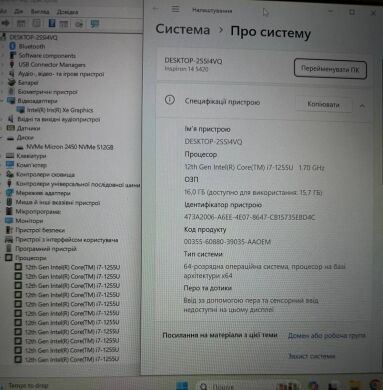The height and width of the screenshot is (390, 383).
Task: Click the Перо та дотики description text
Action: click(x=251, y=305)
